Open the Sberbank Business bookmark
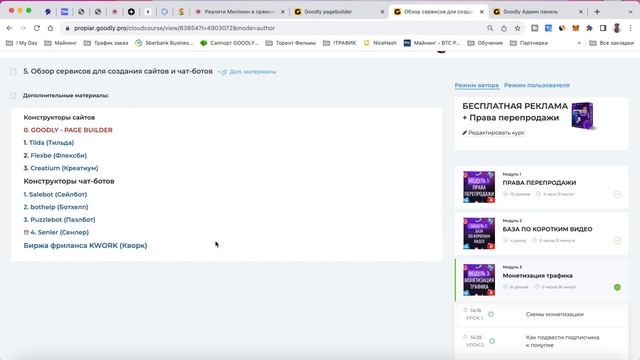640x360 pixels. click(164, 43)
